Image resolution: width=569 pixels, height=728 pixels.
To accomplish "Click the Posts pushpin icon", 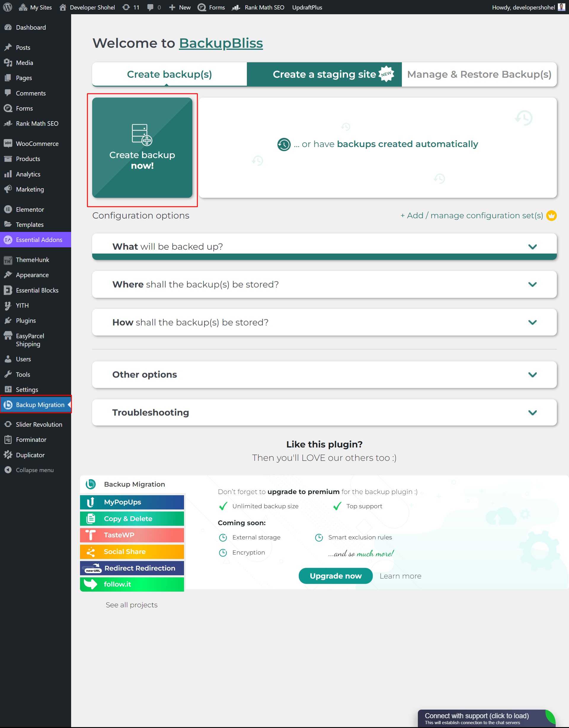I will pos(8,47).
